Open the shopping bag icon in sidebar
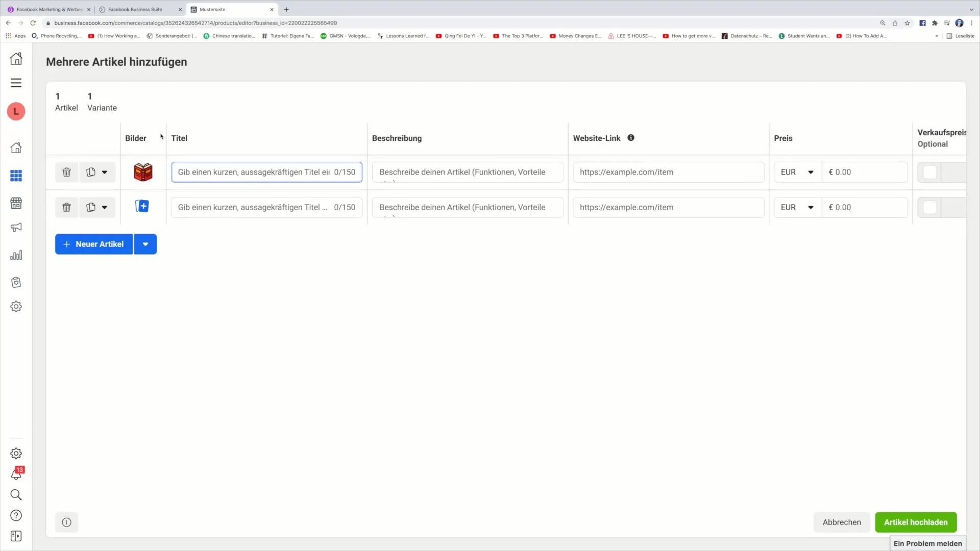 pyautogui.click(x=16, y=282)
